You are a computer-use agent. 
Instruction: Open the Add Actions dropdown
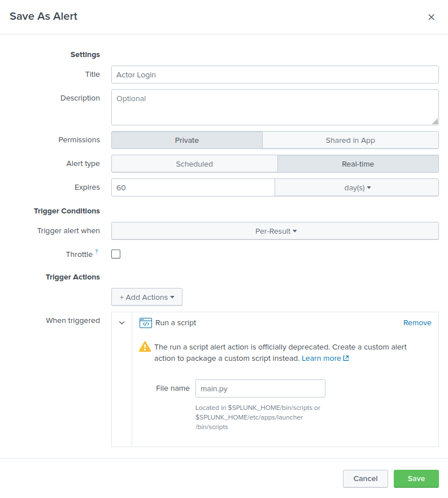click(x=146, y=296)
